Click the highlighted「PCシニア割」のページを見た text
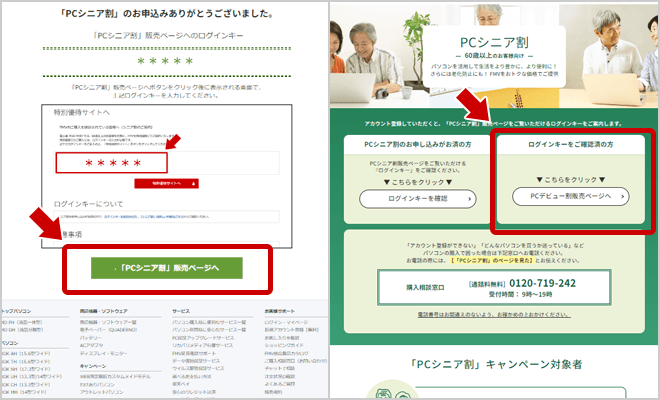 coord(492,261)
